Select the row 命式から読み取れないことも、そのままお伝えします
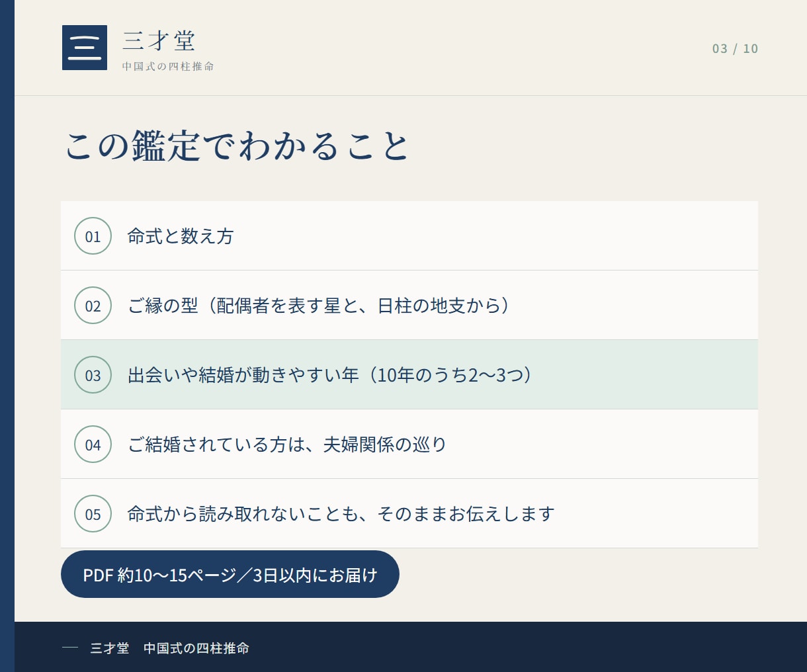This screenshot has width=807, height=672. pyautogui.click(x=409, y=513)
